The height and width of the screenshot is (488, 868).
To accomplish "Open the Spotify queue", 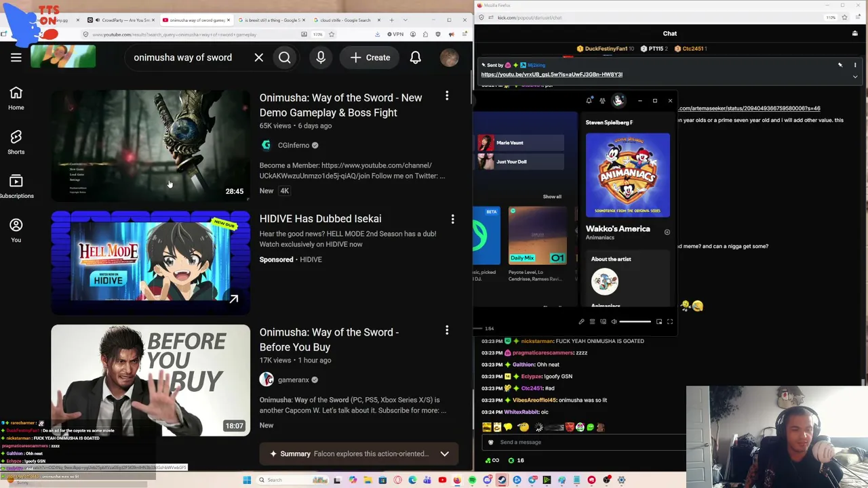I will click(x=592, y=322).
